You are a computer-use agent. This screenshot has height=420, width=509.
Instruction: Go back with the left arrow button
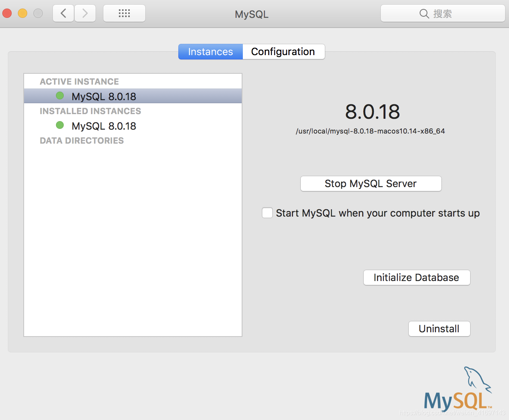tap(63, 14)
